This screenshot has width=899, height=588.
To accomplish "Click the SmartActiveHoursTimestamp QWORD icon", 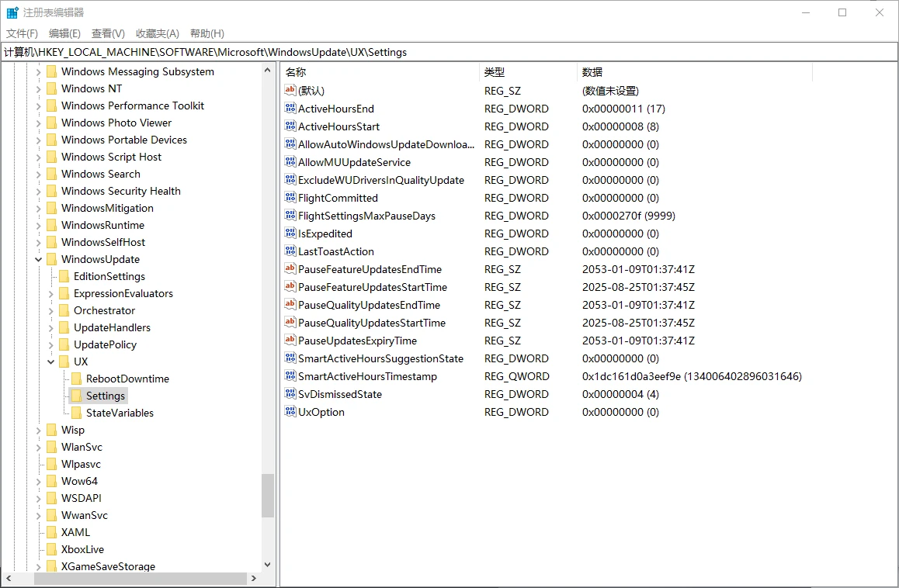I will click(x=290, y=376).
